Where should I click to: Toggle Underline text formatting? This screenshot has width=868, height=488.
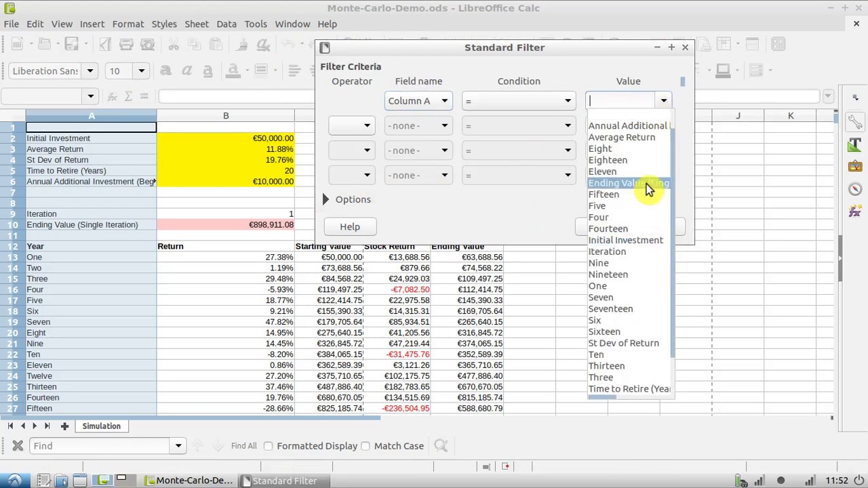(208, 70)
